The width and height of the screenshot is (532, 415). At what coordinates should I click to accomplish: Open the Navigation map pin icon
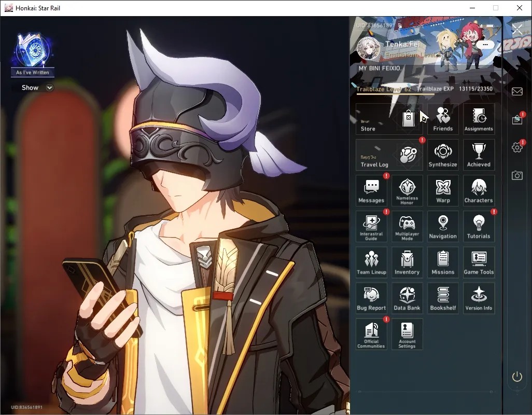[443, 226]
